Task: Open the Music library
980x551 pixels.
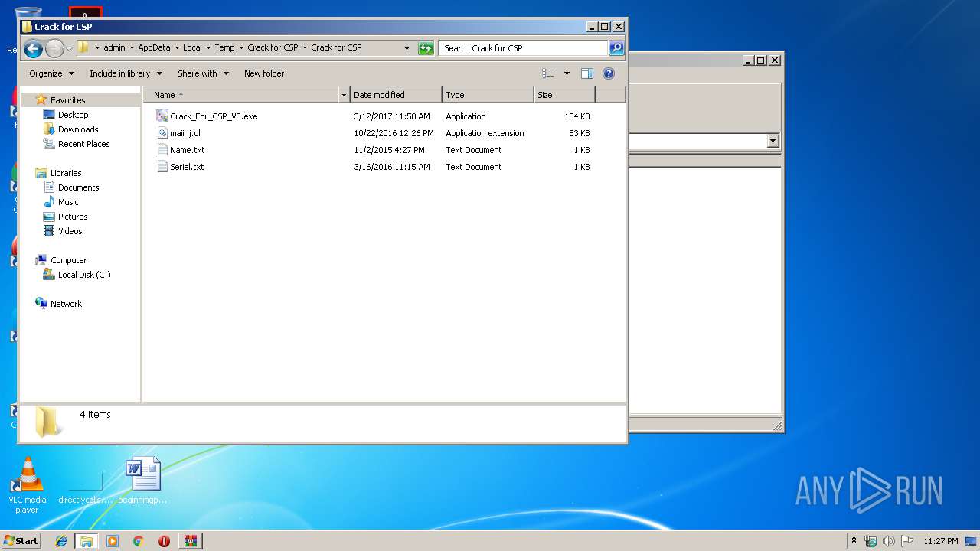Action: click(x=68, y=202)
